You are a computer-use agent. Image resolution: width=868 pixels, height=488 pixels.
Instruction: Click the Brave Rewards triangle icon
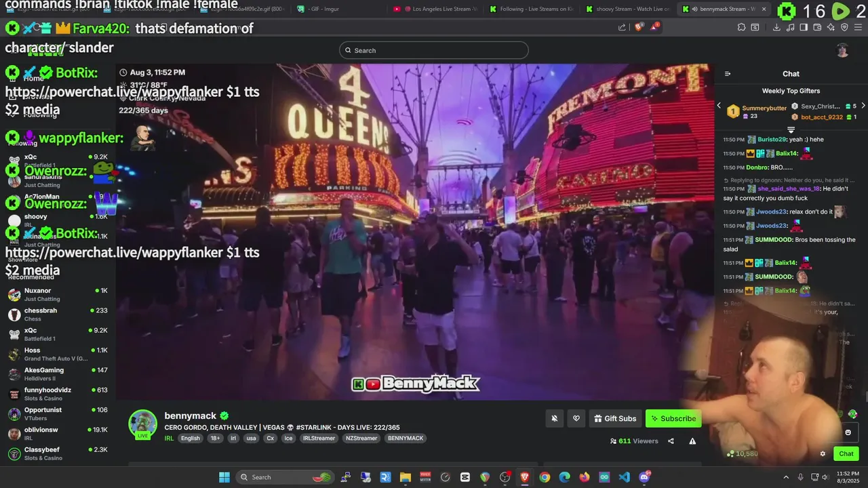click(654, 27)
